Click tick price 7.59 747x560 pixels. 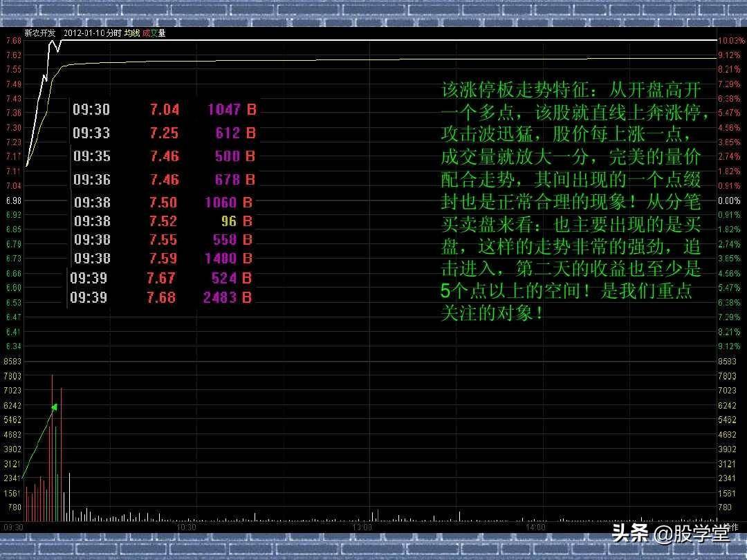click(163, 258)
